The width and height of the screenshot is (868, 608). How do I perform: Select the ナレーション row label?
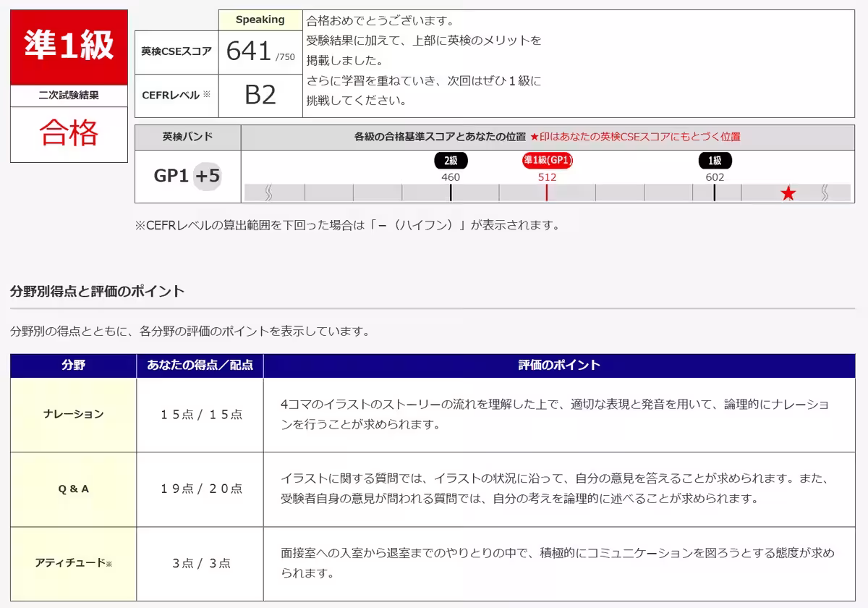(x=72, y=413)
